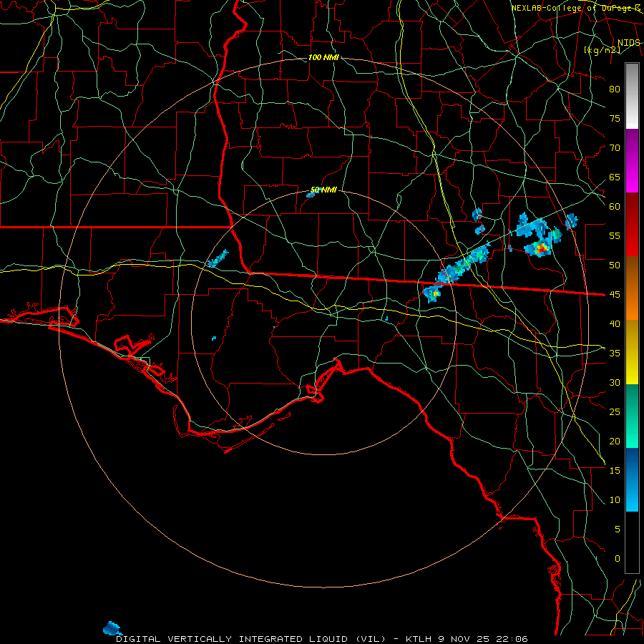Click the NEXLAB-College of DuPage credit text

point(576,8)
